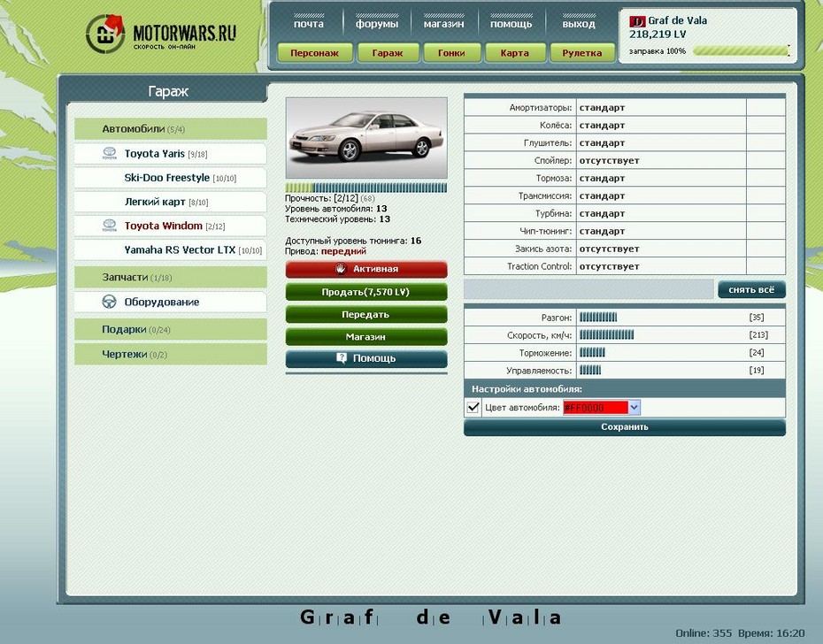
Task: Switch to the Персонаж tab
Action: click(314, 53)
